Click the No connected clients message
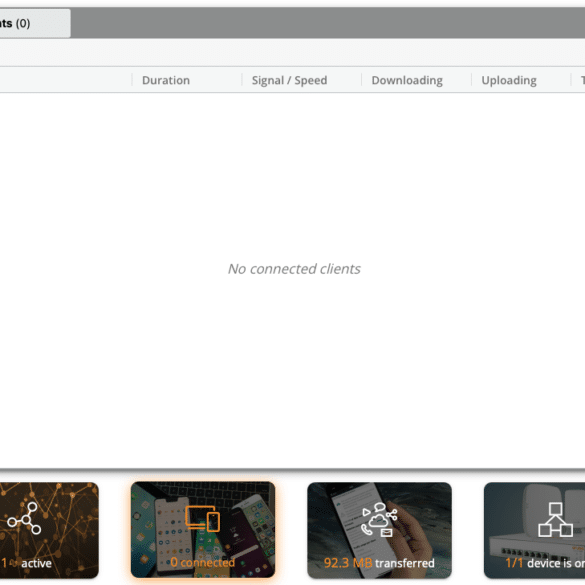This screenshot has height=585, width=585. tap(294, 269)
